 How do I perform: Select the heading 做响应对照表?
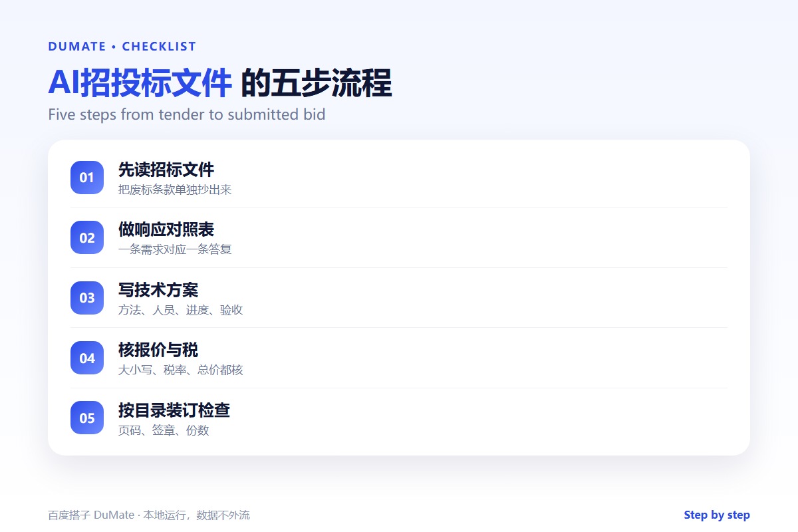[166, 229]
